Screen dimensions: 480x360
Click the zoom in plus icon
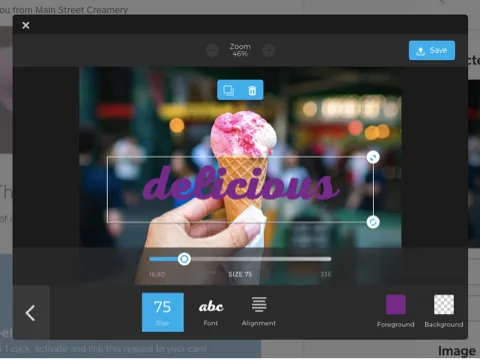click(x=269, y=50)
